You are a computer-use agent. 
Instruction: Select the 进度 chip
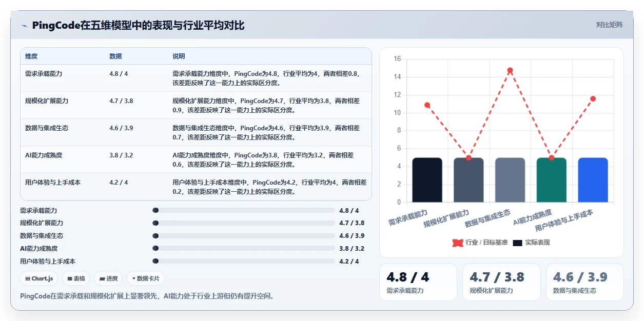coord(109,278)
